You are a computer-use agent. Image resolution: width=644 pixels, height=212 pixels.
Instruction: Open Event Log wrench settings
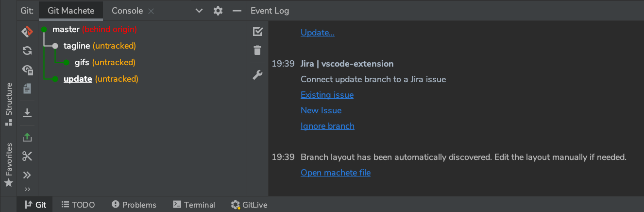click(x=258, y=75)
